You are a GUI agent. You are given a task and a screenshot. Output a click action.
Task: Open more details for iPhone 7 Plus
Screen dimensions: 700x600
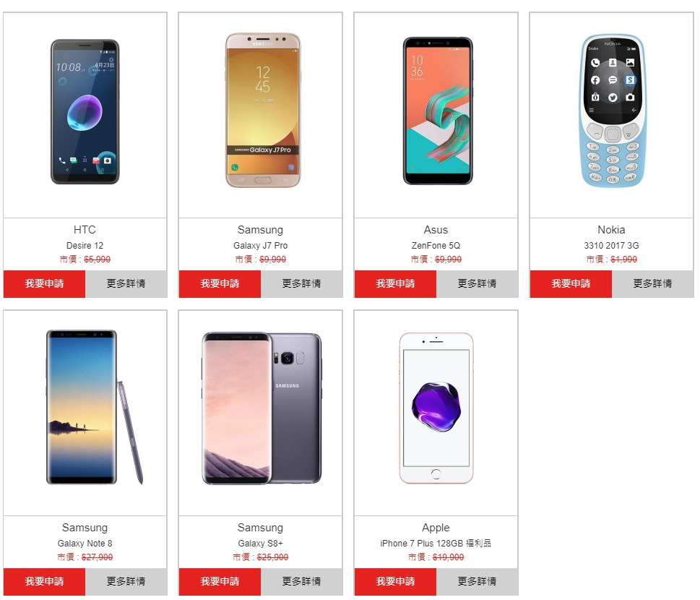478,582
